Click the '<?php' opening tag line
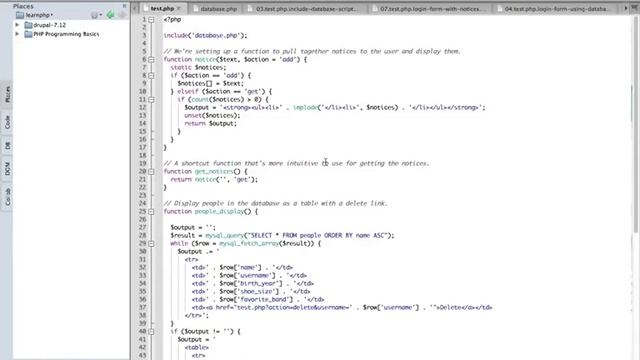Viewport: 640px width, 360px height. pos(172,19)
